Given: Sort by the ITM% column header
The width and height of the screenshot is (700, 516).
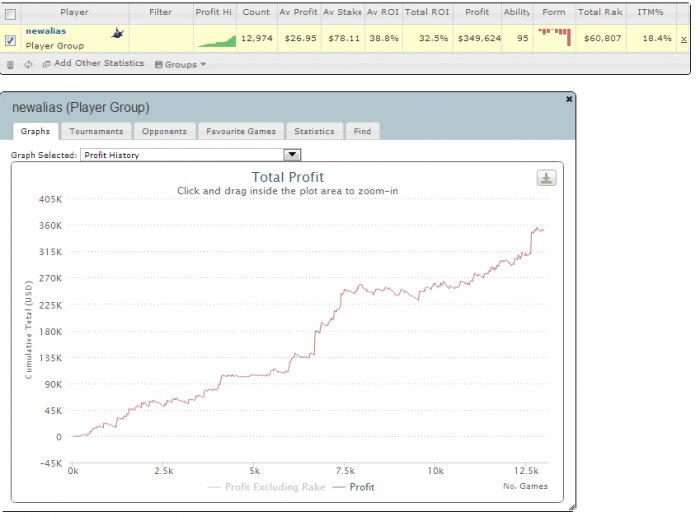Looking at the screenshot, I should (x=650, y=12).
